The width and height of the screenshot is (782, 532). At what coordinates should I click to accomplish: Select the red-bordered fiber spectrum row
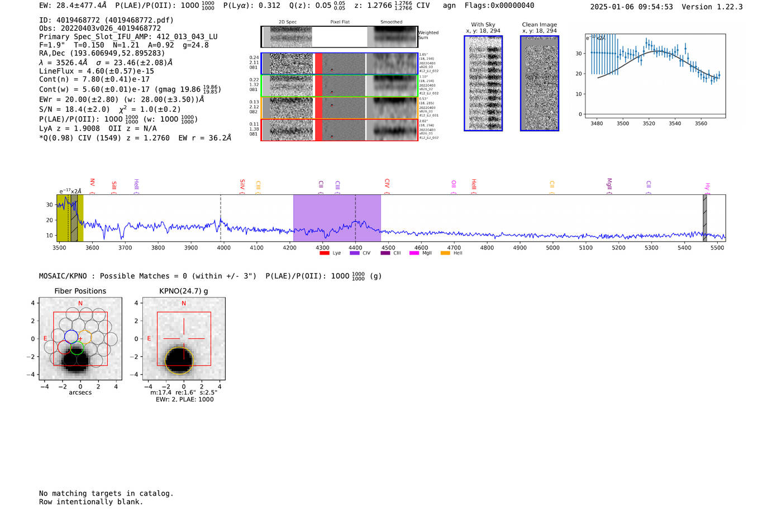340,130
